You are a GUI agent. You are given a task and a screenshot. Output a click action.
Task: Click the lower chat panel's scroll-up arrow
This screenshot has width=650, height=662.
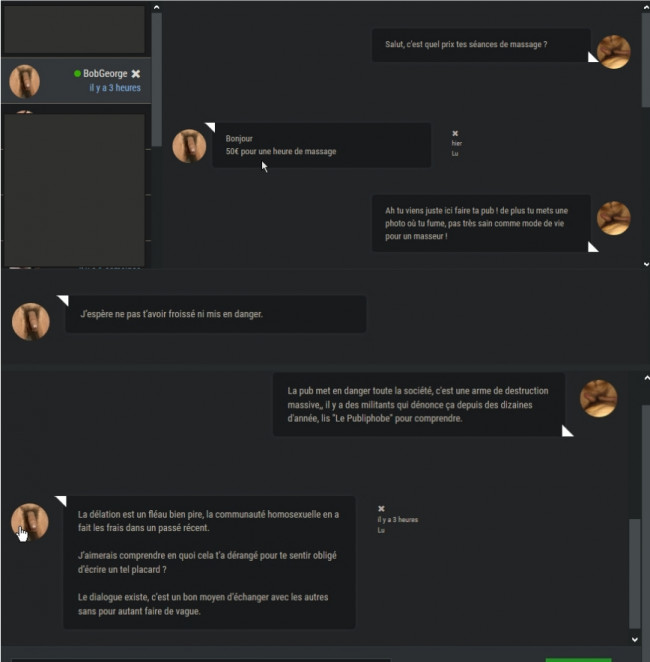point(646,378)
